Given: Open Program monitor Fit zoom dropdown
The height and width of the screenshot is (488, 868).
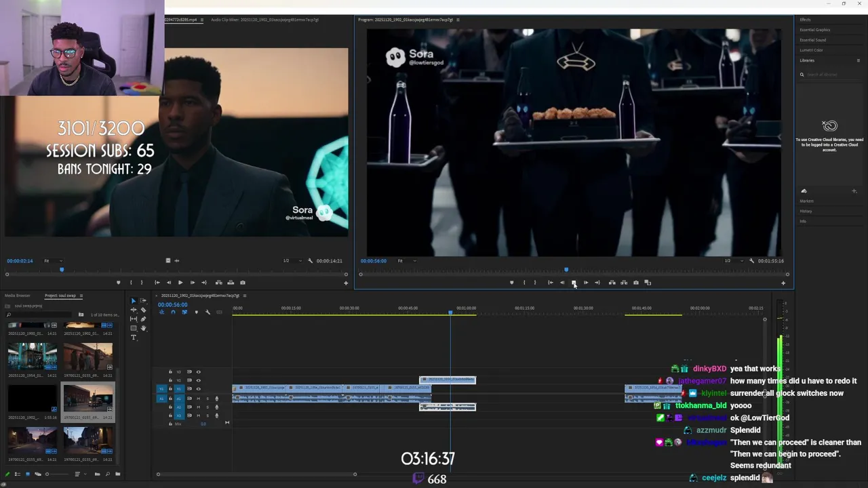Looking at the screenshot, I should click(406, 260).
